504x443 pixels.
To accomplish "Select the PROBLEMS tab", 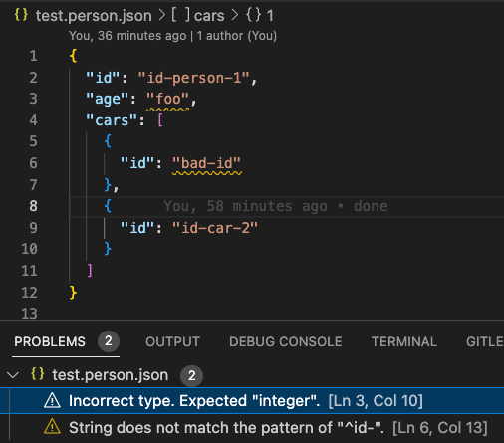I will tap(50, 341).
